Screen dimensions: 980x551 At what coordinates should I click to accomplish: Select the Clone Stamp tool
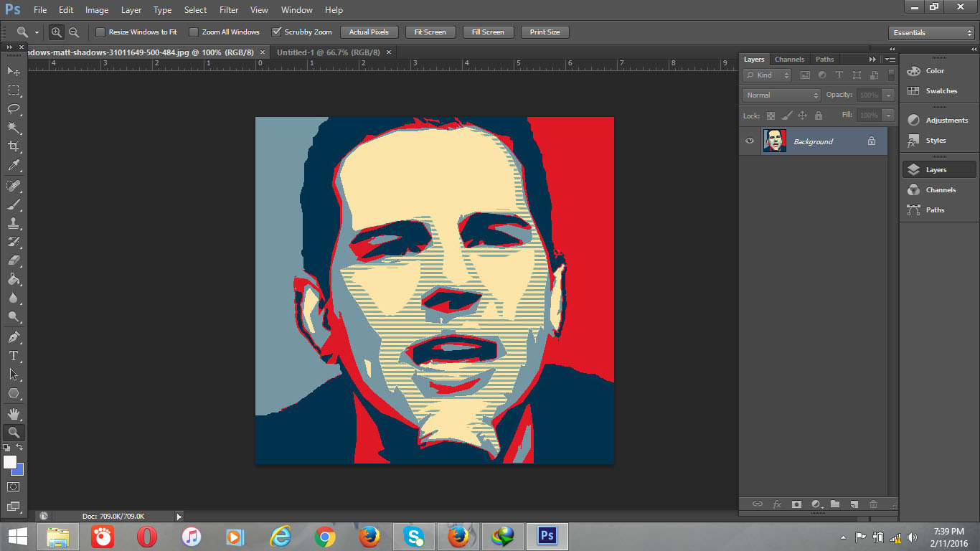click(x=14, y=223)
